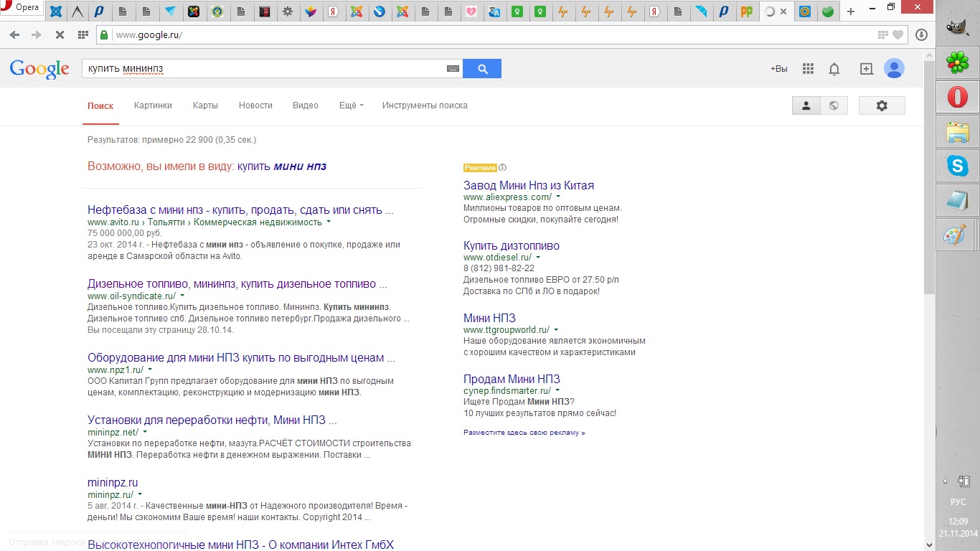Switch input language РУС
Image resolution: width=980 pixels, height=551 pixels.
tap(958, 502)
